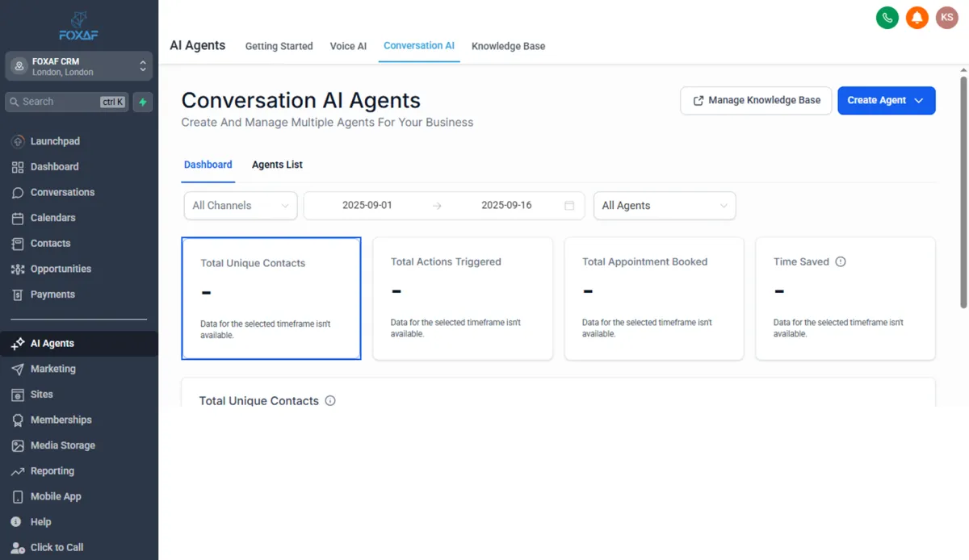Click the sidebar Search field
The image size is (969, 560).
pyautogui.click(x=66, y=102)
